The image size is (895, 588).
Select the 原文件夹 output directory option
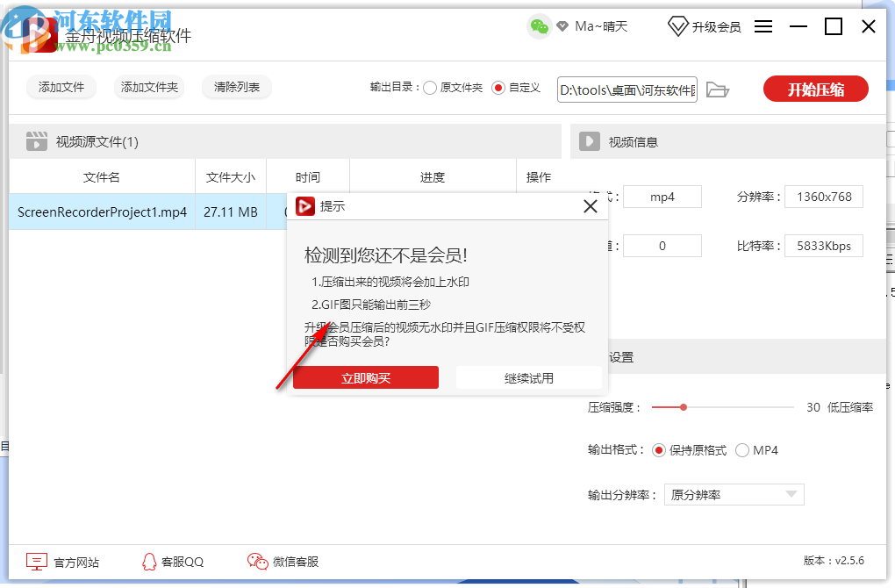click(430, 88)
